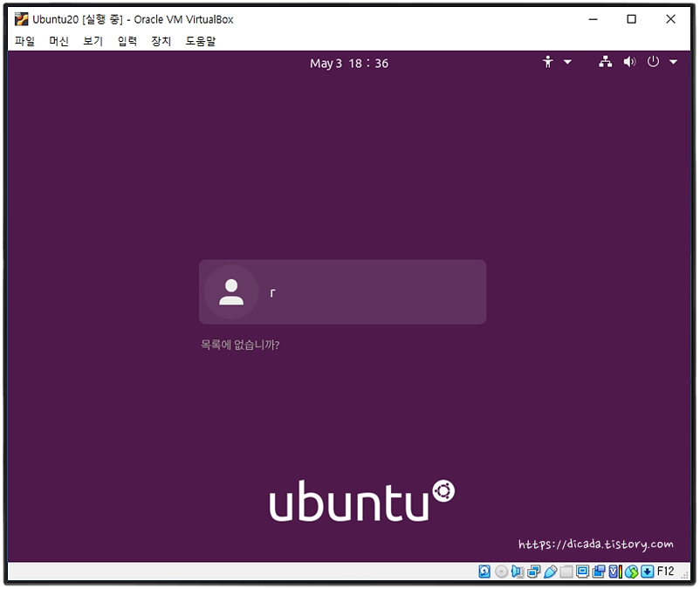Close the Ubuntu20 VirtualBox window
Image resolution: width=700 pixels, height=589 pixels.
670,19
